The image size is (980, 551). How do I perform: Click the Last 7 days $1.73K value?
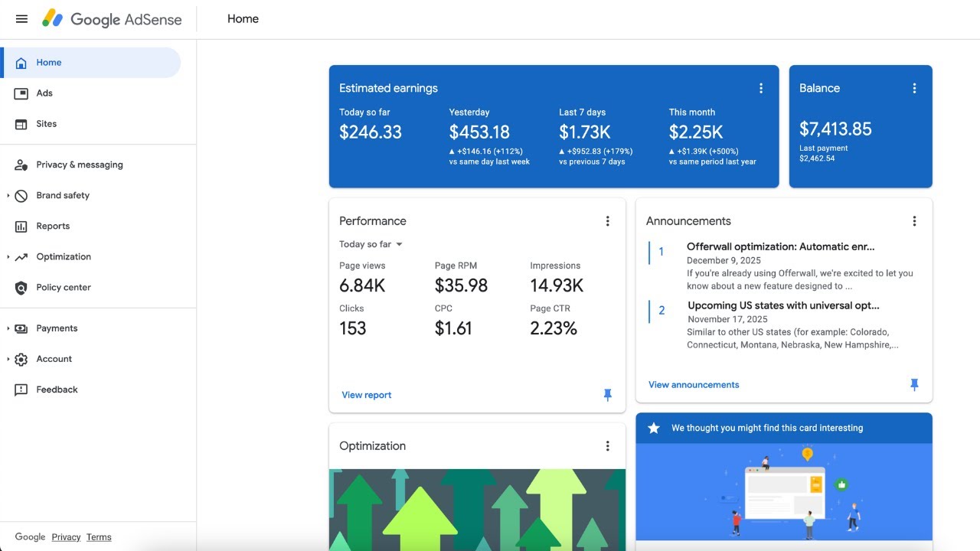(x=586, y=132)
